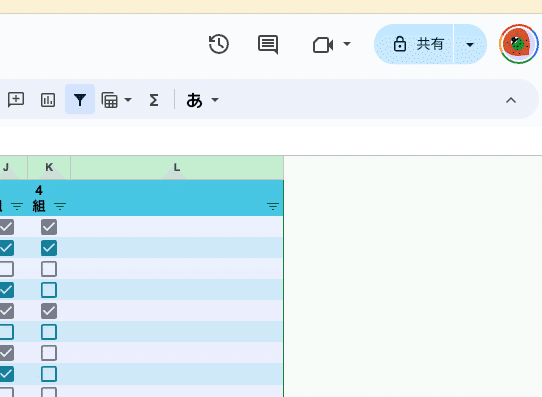This screenshot has width=542, height=397.
Task: Expand filter views dropdown arrow
Action: click(128, 100)
